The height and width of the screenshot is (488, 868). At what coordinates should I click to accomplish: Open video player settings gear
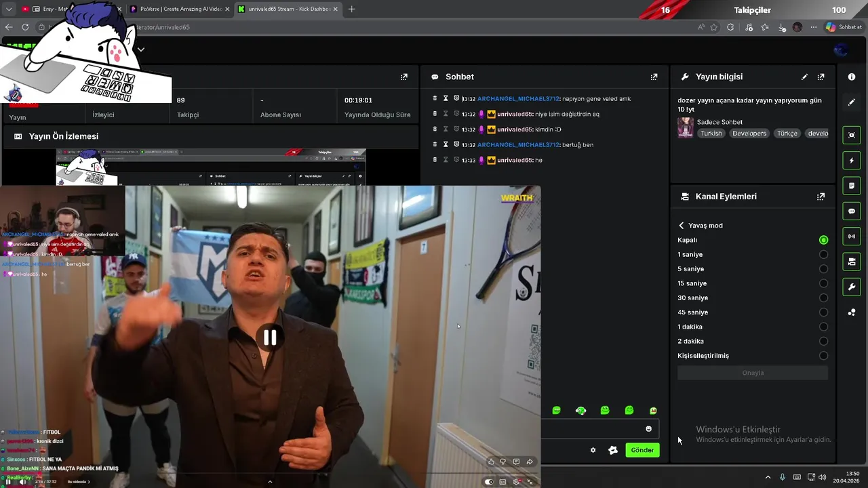(x=517, y=482)
